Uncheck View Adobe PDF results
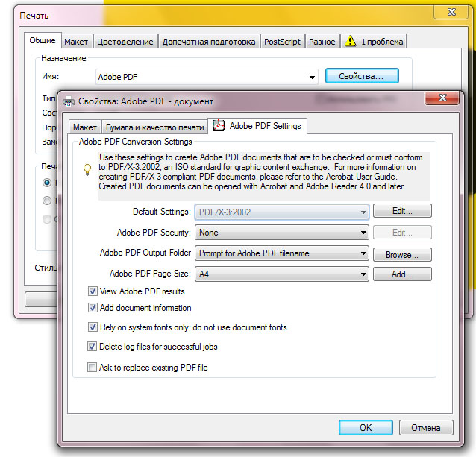 coord(93,291)
